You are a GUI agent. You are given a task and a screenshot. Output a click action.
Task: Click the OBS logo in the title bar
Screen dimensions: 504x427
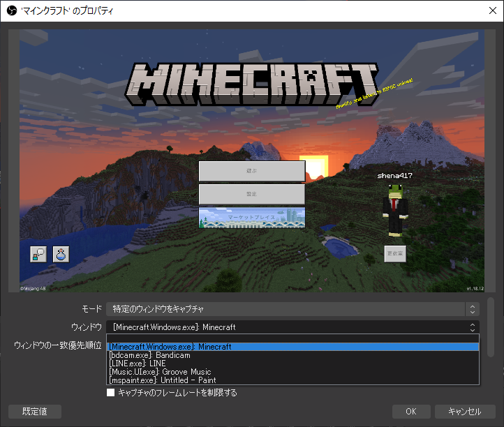11,11
